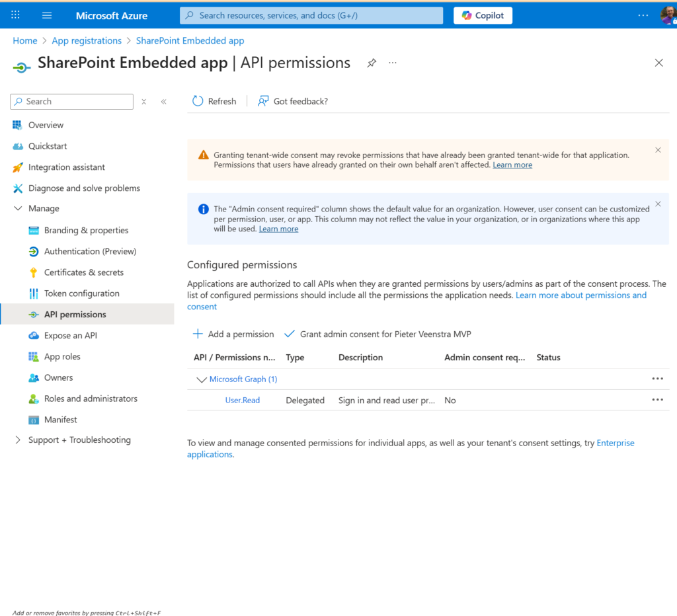Screen dimensions: 677x616
Task: Open Learn more about permissions and consent
Action: click(x=581, y=295)
